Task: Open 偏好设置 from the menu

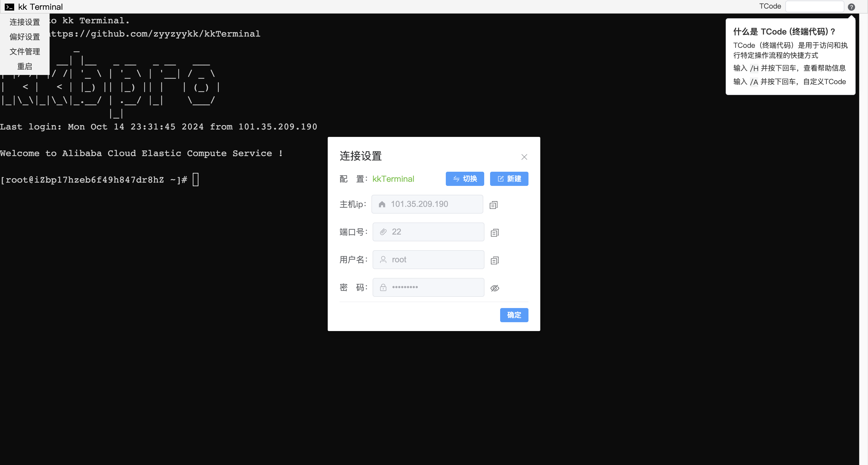Action: pos(25,37)
